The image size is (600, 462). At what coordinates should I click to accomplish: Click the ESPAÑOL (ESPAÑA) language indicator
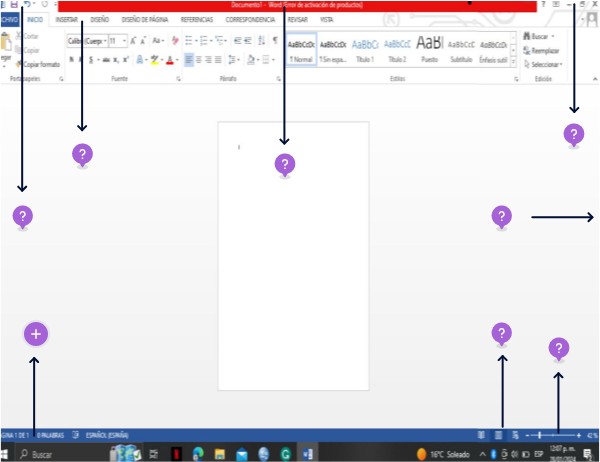108,435
